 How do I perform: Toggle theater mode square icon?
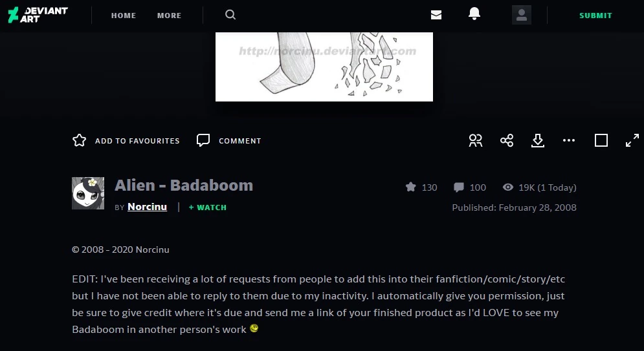(x=601, y=140)
